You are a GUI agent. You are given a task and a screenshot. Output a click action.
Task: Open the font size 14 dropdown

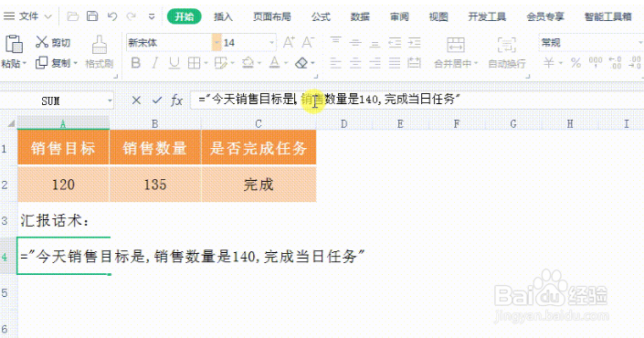pos(271,42)
